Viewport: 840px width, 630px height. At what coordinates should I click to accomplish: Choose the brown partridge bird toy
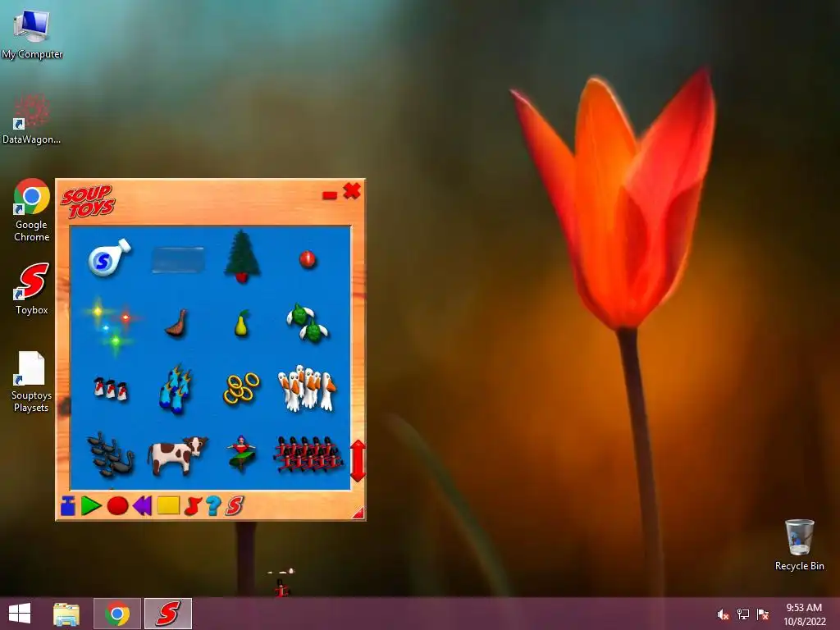point(176,323)
